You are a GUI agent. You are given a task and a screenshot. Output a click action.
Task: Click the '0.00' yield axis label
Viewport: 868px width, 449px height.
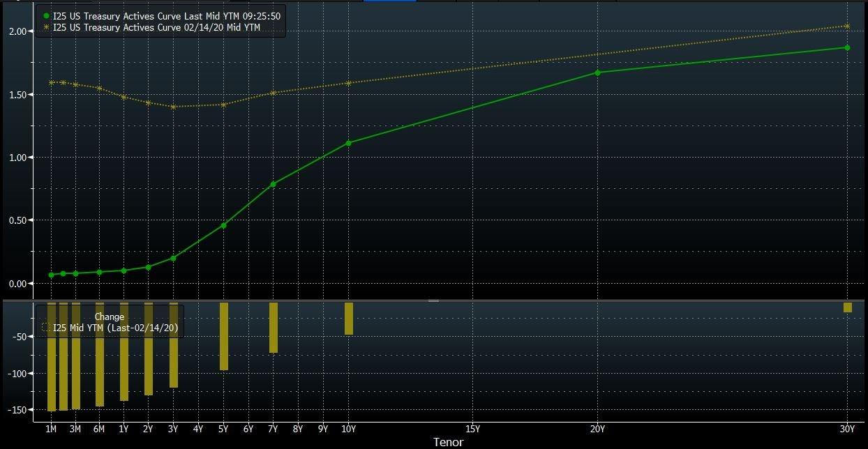coord(18,284)
